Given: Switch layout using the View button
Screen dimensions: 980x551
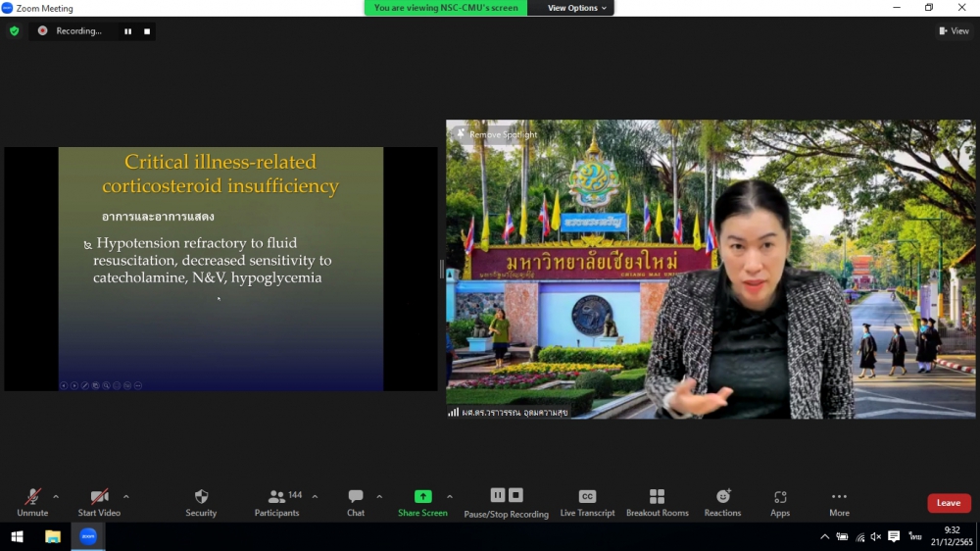Looking at the screenshot, I should pyautogui.click(x=954, y=31).
